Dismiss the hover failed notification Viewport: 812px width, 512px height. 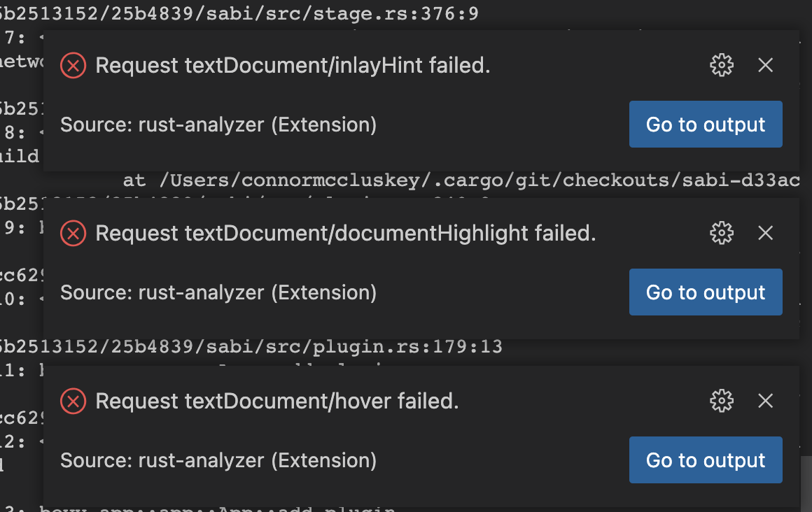point(765,401)
